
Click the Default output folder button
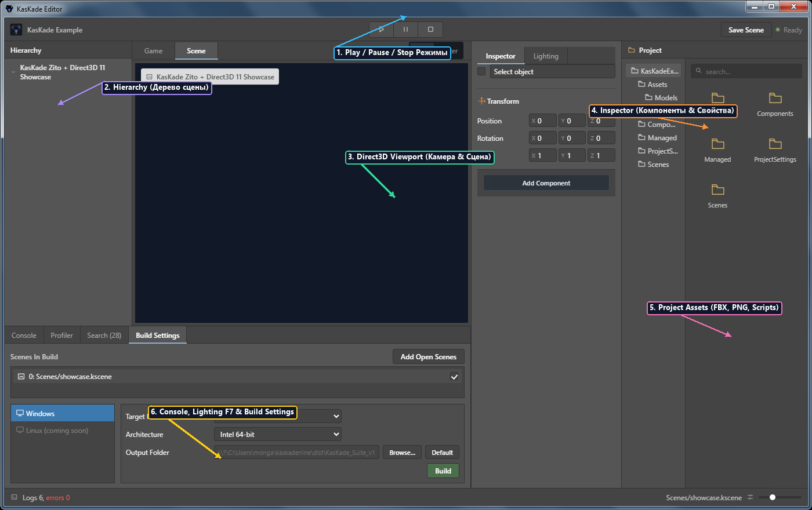tap(442, 452)
